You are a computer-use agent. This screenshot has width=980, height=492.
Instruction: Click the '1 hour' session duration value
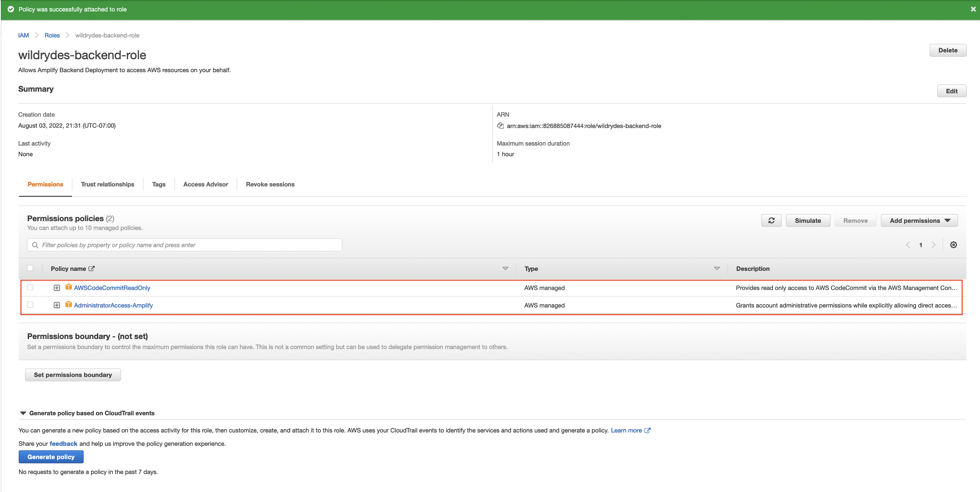(505, 154)
